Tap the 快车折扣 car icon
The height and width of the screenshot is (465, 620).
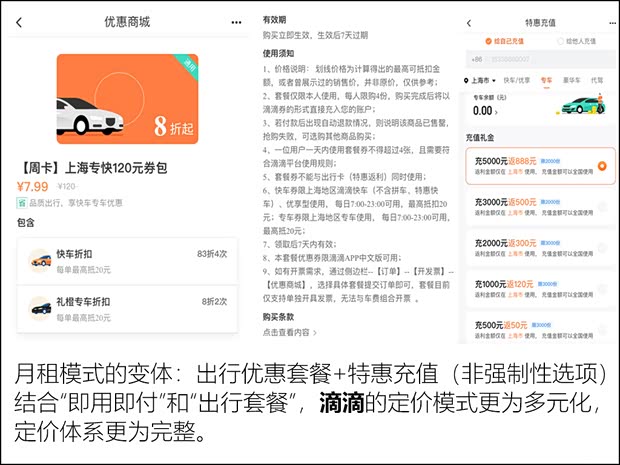coord(40,261)
